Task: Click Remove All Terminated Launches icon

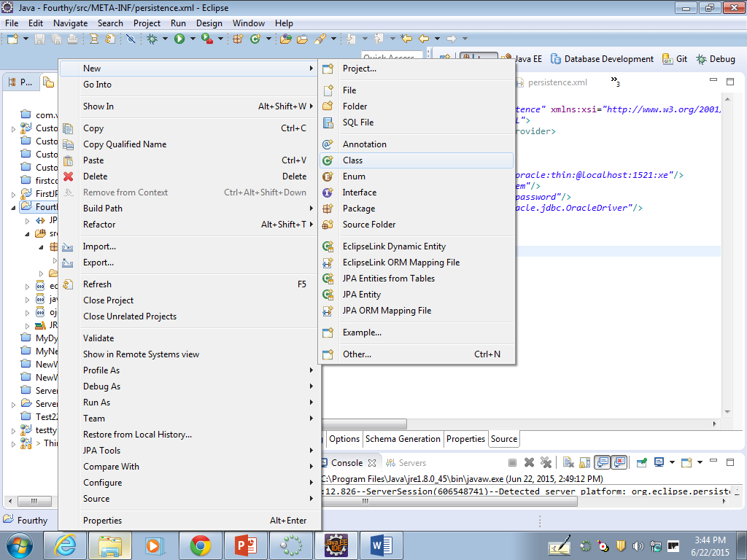Action: pos(545,462)
